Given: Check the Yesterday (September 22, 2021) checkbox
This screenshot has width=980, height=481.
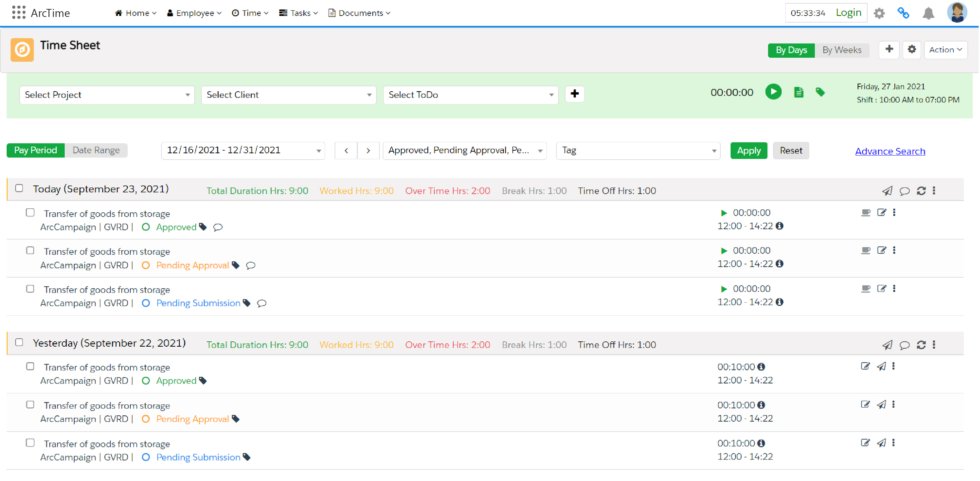Looking at the screenshot, I should (x=19, y=342).
